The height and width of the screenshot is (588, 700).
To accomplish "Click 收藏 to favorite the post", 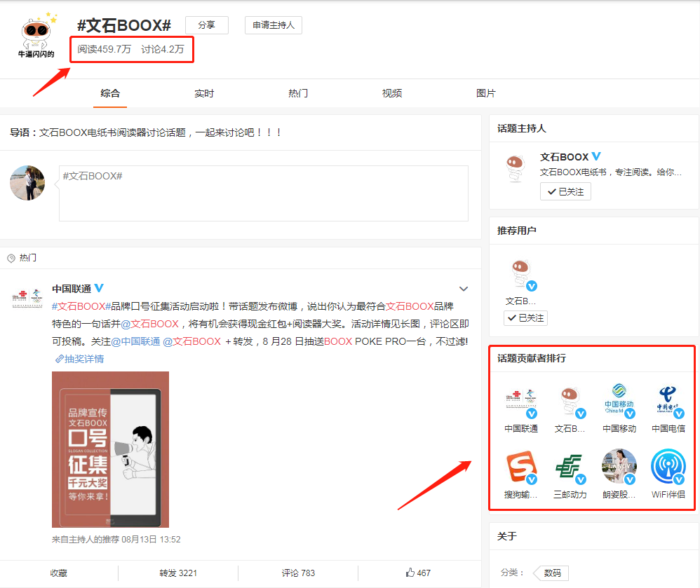I will point(58,573).
